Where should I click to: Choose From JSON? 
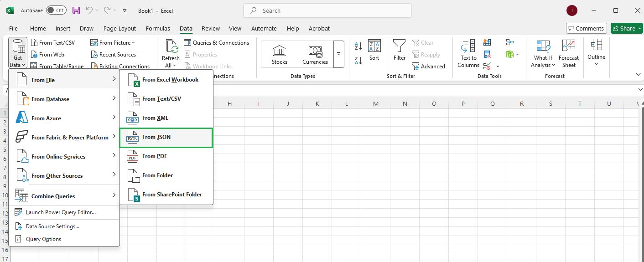pyautogui.click(x=166, y=137)
